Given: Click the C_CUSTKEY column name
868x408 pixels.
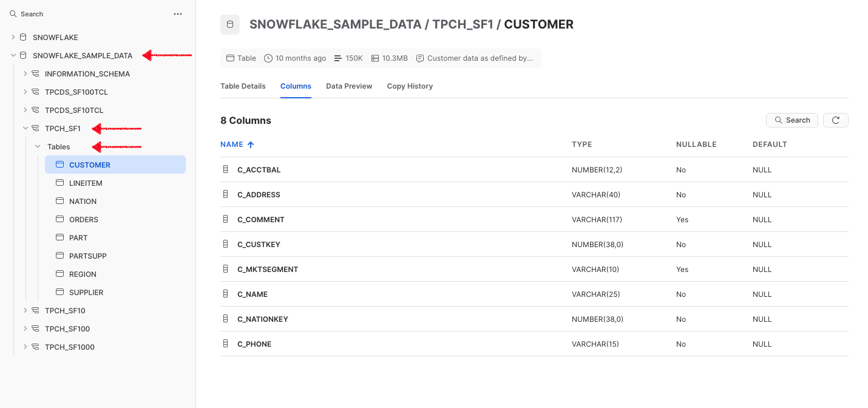Looking at the screenshot, I should (259, 244).
